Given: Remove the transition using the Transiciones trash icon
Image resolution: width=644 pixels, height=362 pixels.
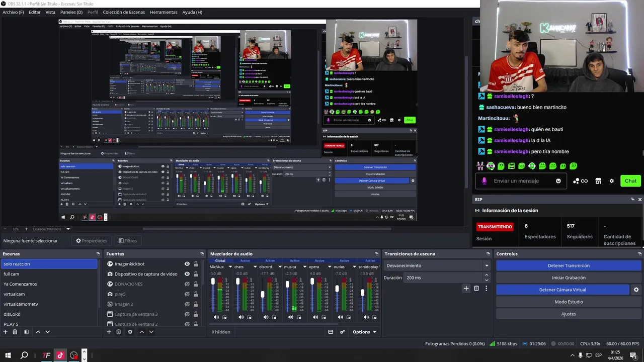Looking at the screenshot, I should pyautogui.click(x=476, y=288).
